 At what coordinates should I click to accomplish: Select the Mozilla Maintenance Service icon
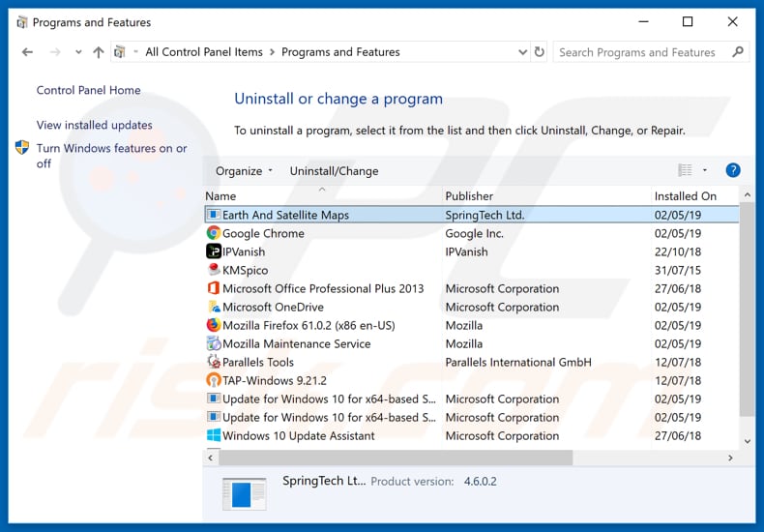214,343
